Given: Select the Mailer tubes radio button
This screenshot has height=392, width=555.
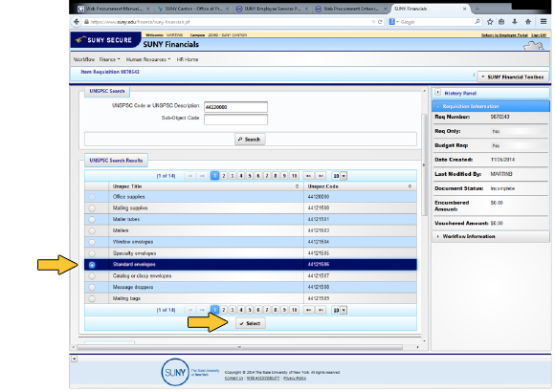Looking at the screenshot, I should pyautogui.click(x=92, y=220).
